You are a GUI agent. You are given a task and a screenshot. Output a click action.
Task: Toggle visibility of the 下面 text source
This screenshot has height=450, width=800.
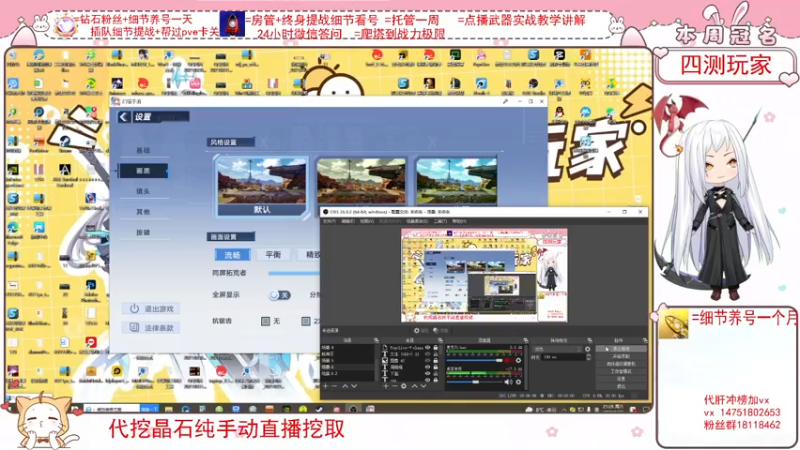[x=428, y=373]
